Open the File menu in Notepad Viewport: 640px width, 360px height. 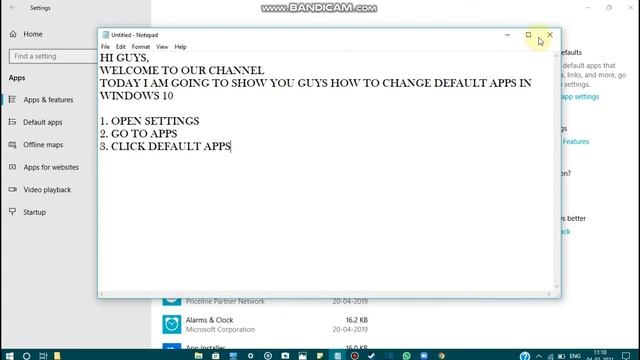(x=105, y=47)
